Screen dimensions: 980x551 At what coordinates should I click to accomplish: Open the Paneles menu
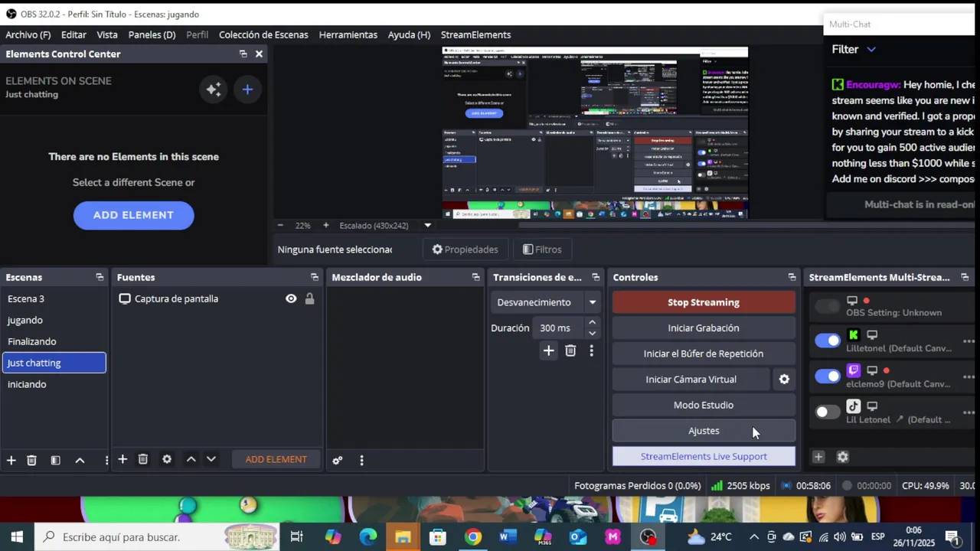pyautogui.click(x=152, y=34)
